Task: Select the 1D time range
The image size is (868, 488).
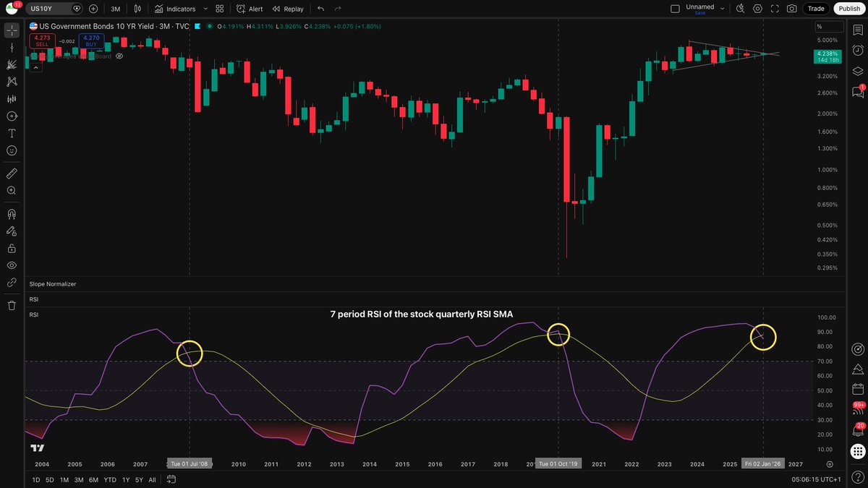Action: coord(36,480)
